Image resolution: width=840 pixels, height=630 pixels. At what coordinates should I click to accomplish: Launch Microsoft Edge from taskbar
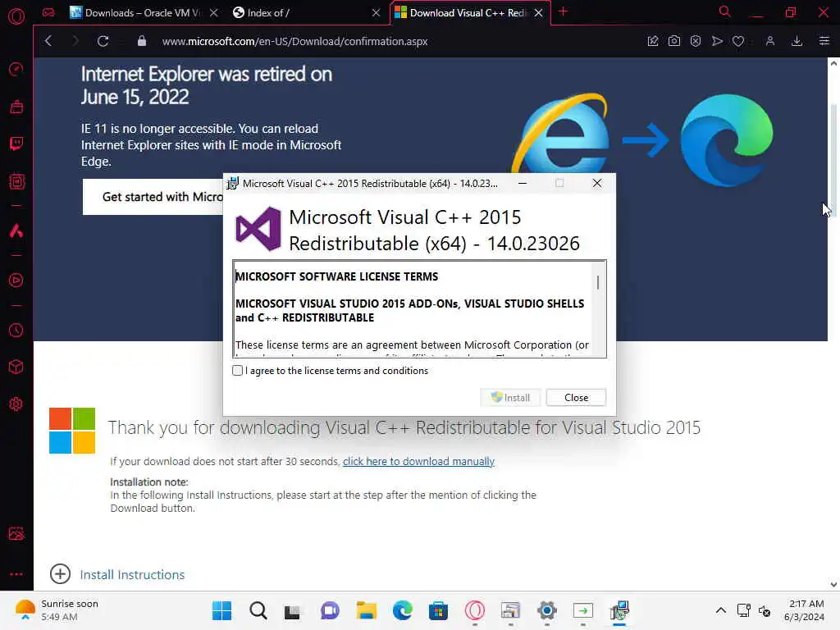coord(402,610)
